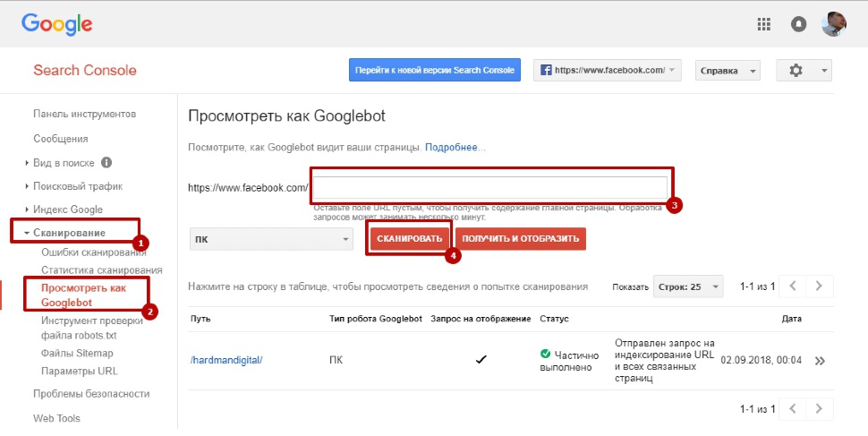
Task: Click Отправлен запрос на индексирование URL text
Action: point(665,361)
